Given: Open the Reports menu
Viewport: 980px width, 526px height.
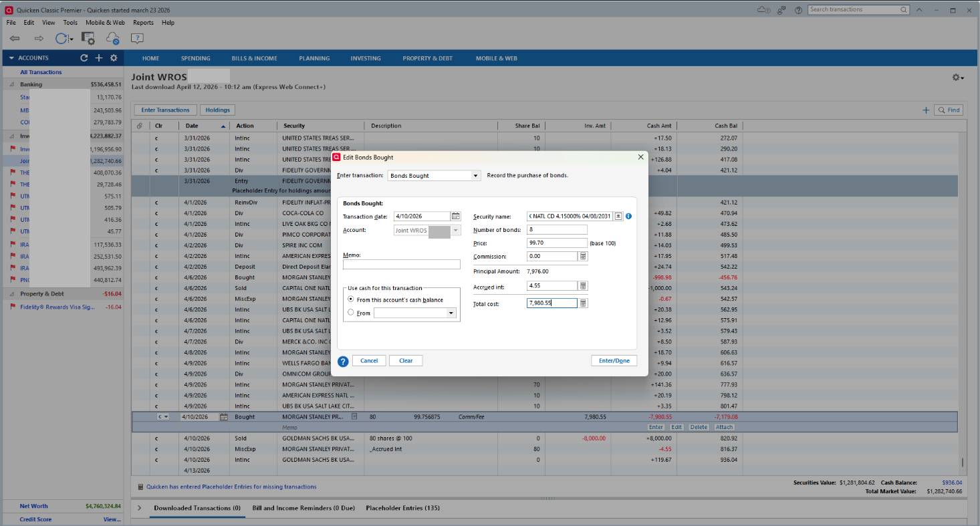Looking at the screenshot, I should pyautogui.click(x=143, y=23).
